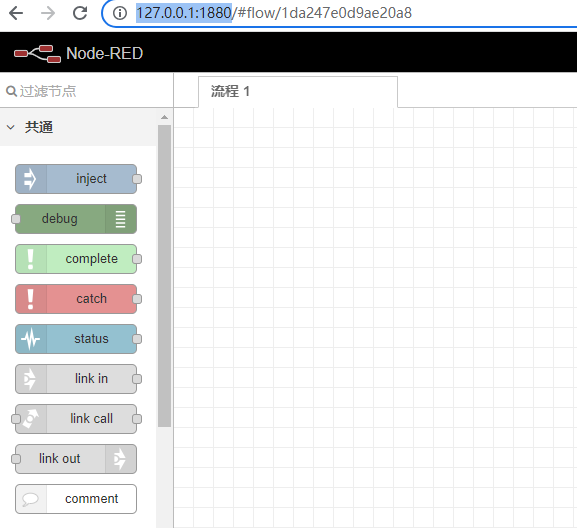Click the status node with pulse icon
This screenshot has width=577, height=528.
[x=76, y=339]
